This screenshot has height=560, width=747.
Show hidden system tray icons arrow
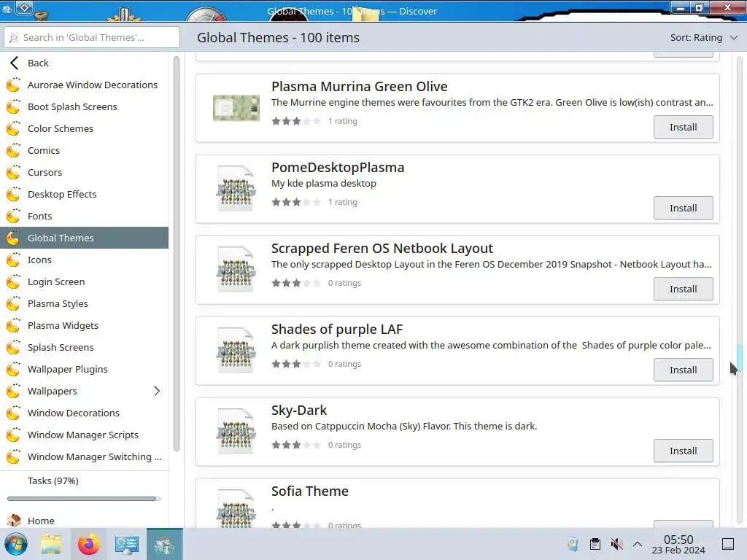point(638,544)
